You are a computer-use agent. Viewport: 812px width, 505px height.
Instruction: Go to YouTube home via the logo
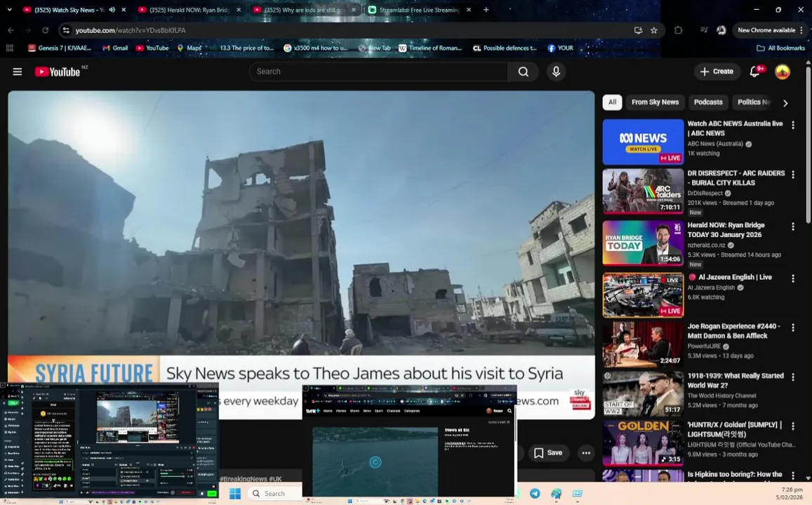coord(58,72)
